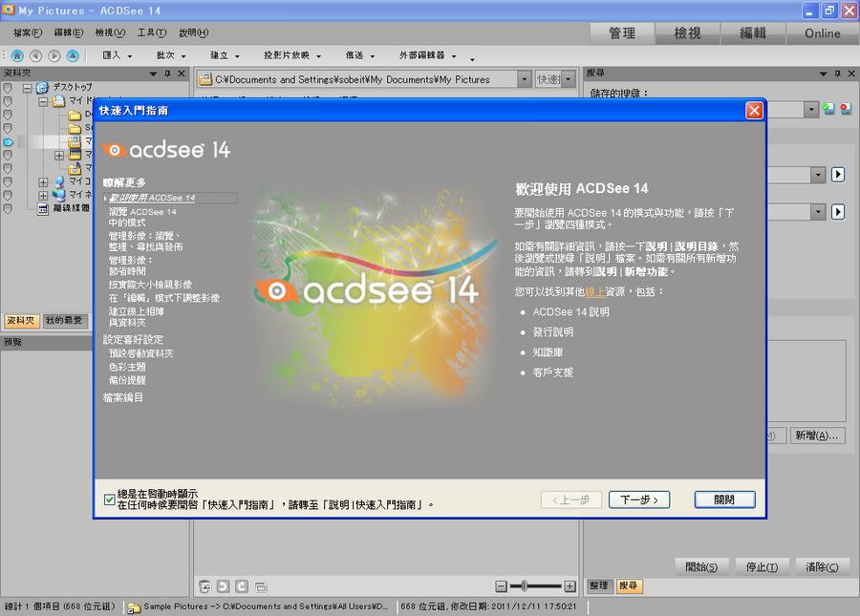Image resolution: width=860 pixels, height=616 pixels.
Task: Click the lower arrow button in search pane
Action: 837,212
